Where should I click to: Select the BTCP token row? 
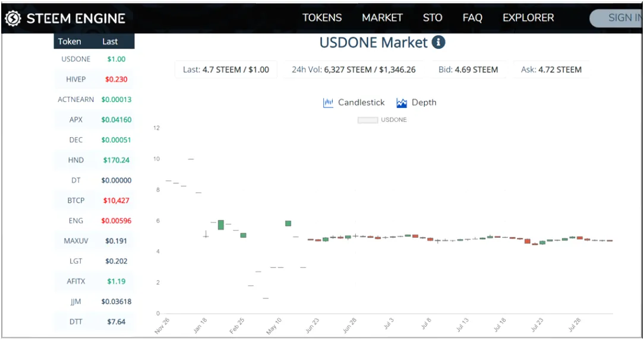pos(94,201)
